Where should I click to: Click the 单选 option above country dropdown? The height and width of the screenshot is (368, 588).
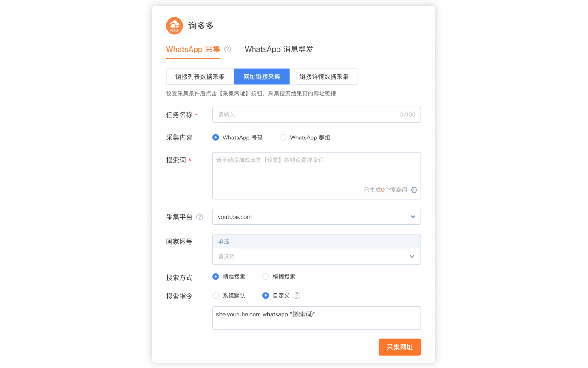317,241
